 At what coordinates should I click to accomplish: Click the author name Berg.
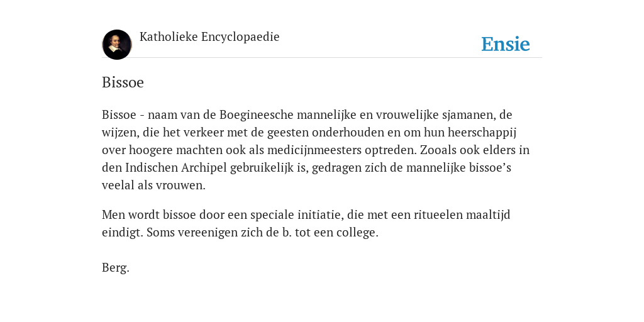pos(116,268)
